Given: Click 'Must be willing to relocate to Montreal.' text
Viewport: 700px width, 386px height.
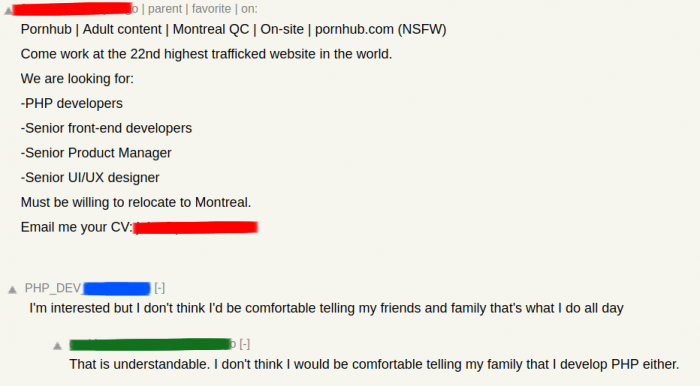Looking at the screenshot, I should [x=136, y=203].
